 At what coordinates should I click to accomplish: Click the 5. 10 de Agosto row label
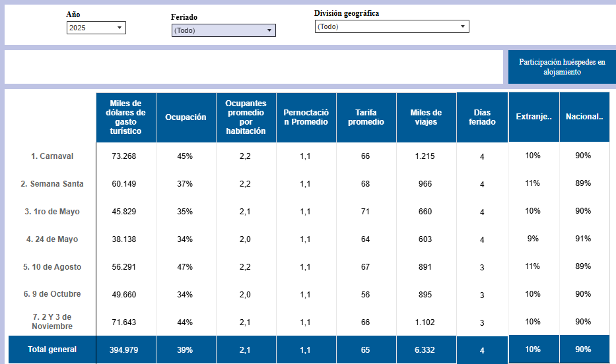(x=52, y=267)
